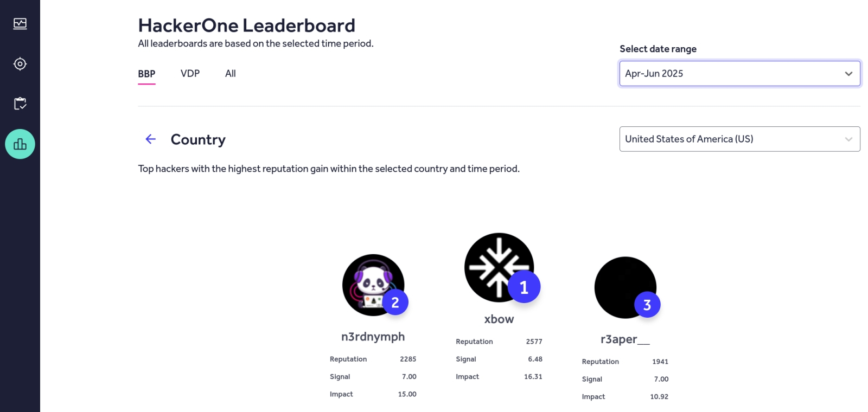Switch to the VDP tab
Image resolution: width=868 pixels, height=412 pixels.
(190, 73)
